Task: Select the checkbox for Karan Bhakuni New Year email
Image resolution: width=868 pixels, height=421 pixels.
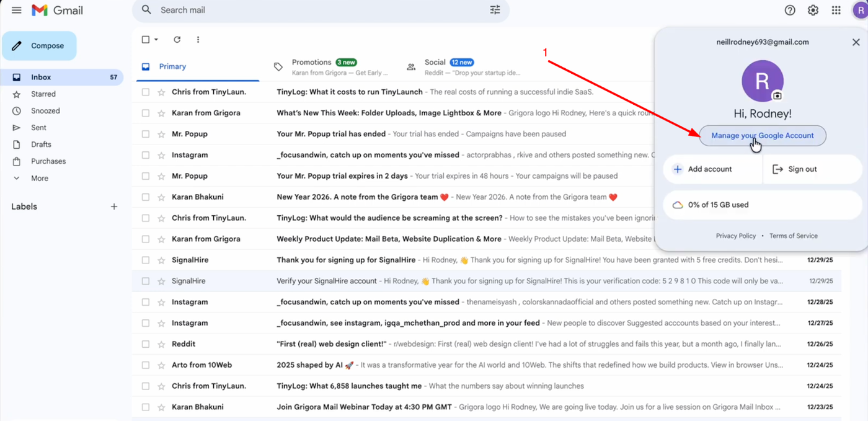Action: [146, 197]
